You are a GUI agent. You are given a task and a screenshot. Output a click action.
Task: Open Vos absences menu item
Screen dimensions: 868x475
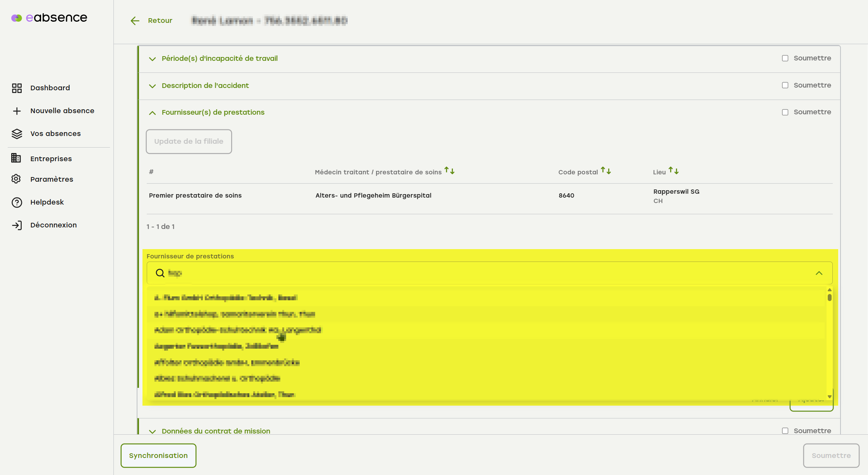point(55,134)
